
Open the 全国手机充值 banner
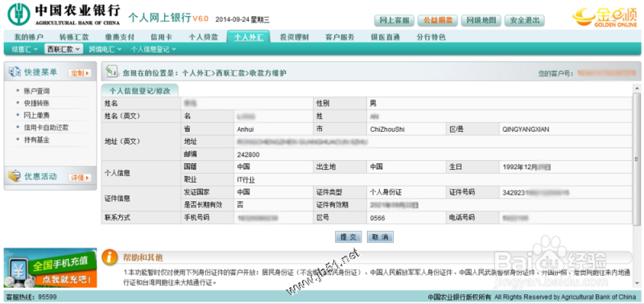click(x=50, y=268)
